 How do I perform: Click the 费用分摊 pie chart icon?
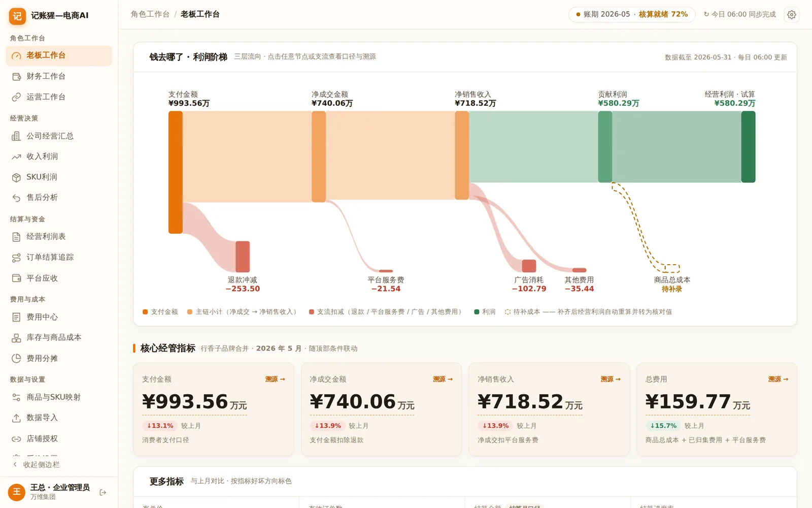[x=16, y=358]
